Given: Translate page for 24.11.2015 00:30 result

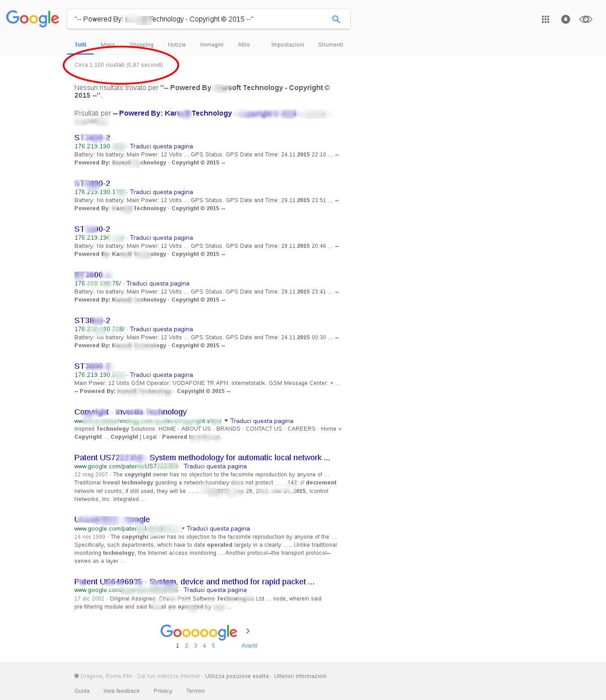Looking at the screenshot, I should pos(161,329).
